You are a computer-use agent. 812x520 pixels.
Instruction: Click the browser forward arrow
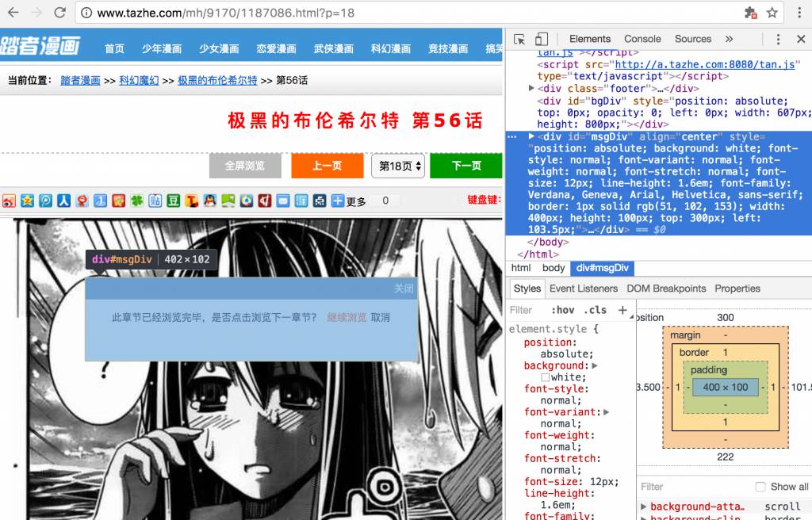click(x=36, y=13)
